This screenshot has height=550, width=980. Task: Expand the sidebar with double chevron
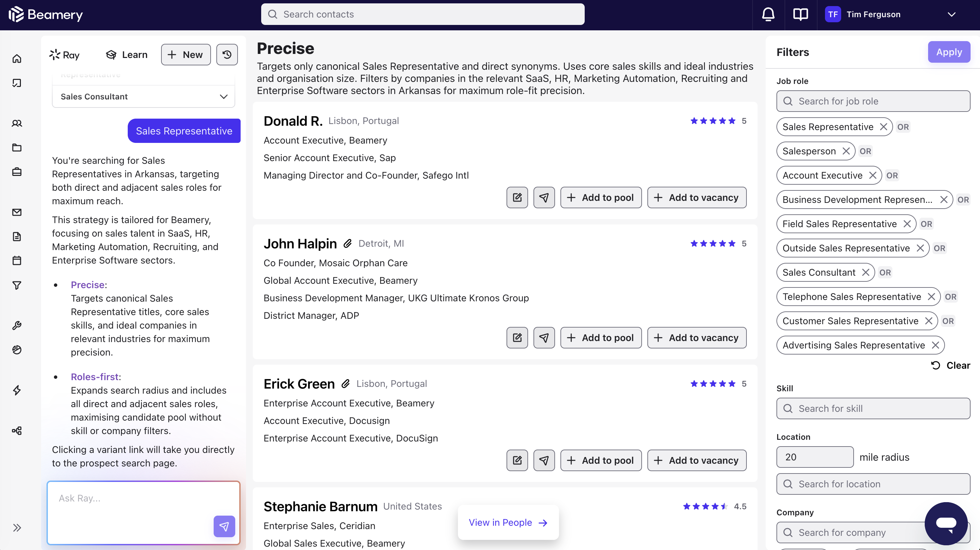(17, 527)
